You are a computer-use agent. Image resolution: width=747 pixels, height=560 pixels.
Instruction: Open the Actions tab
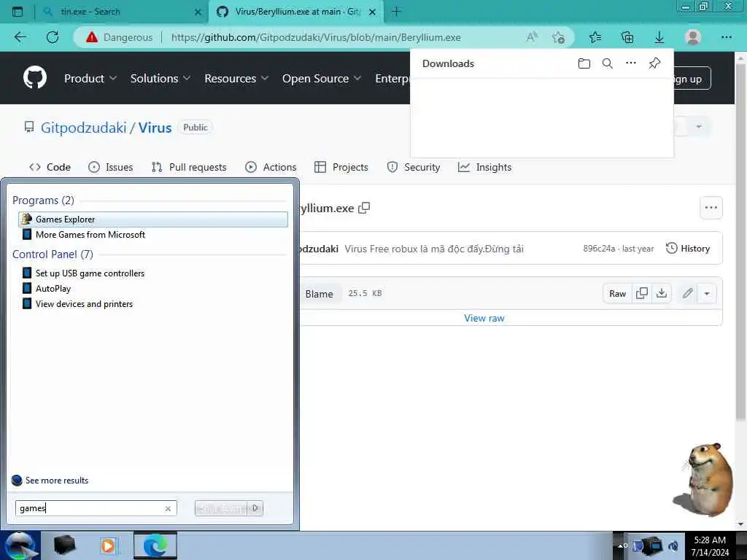tap(271, 167)
